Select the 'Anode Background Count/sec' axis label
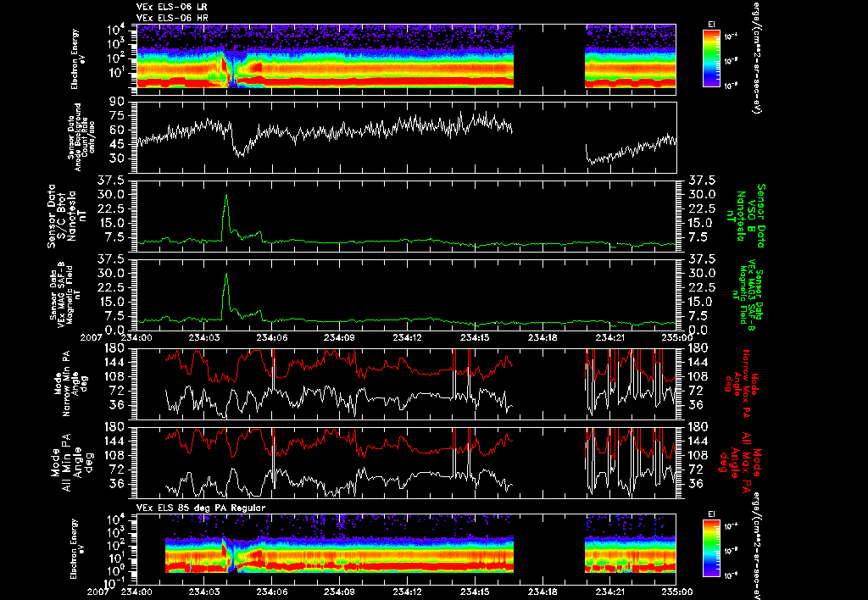The image size is (868, 600). (81, 136)
